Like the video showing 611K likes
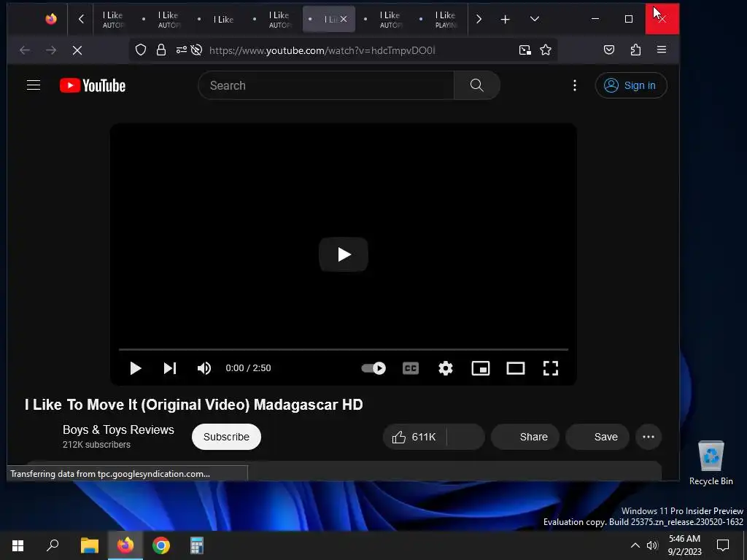This screenshot has height=560, width=747. 414,437
